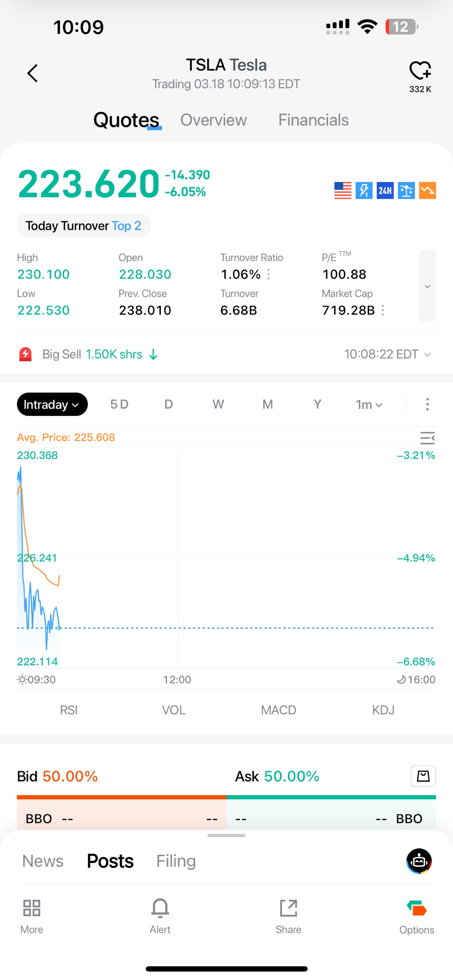Switch to the News tab

pyautogui.click(x=43, y=861)
